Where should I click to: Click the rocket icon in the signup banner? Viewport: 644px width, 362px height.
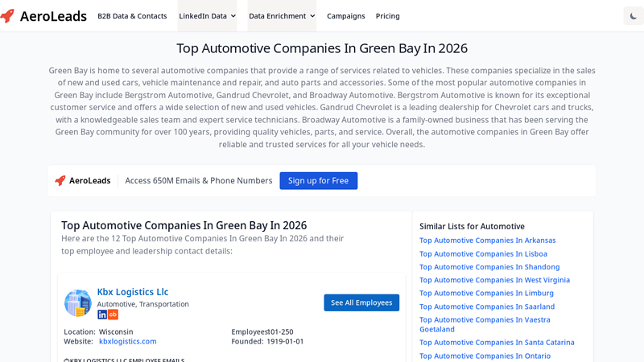click(60, 180)
